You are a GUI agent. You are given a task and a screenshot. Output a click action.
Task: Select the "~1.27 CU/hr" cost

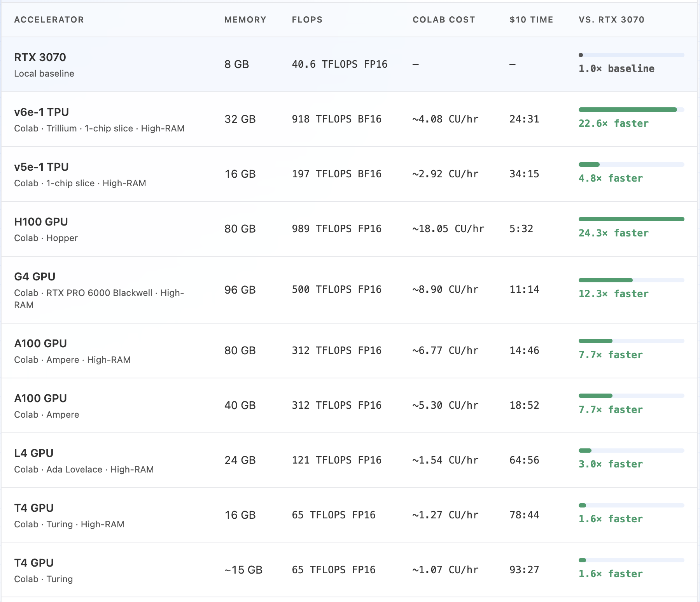coord(445,515)
